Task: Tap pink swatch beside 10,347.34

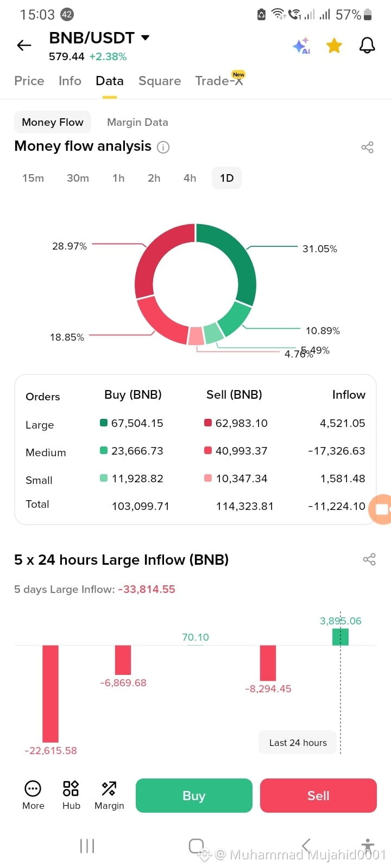Action: 208,478
